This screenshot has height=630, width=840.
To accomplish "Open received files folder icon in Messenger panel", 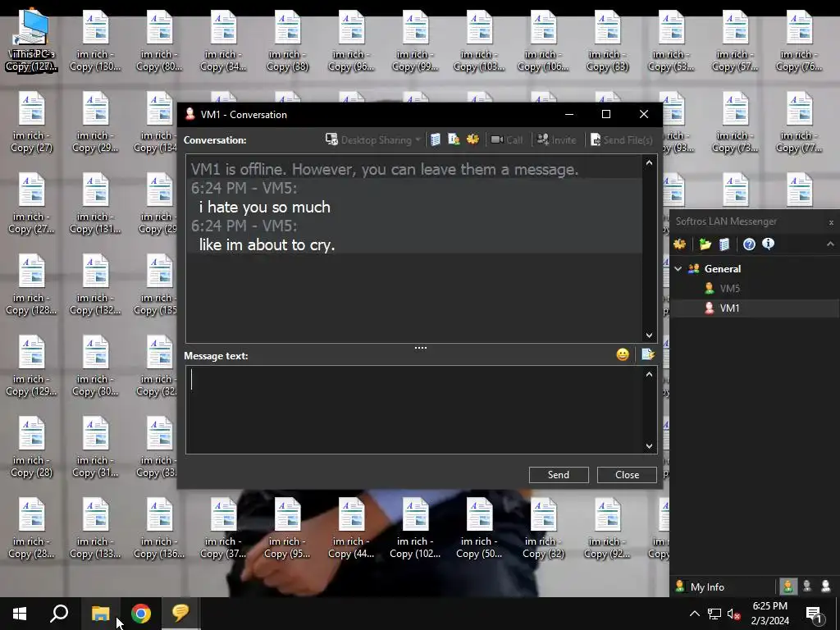I will [705, 244].
